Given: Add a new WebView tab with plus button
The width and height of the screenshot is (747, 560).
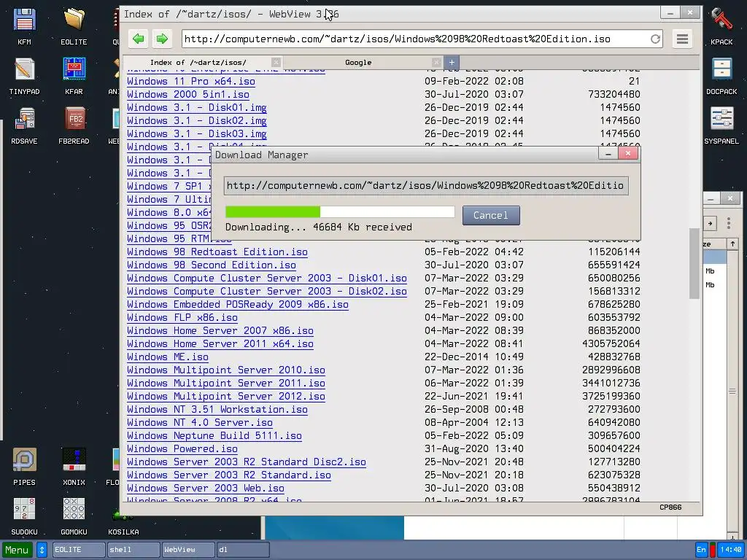Looking at the screenshot, I should 452,63.
